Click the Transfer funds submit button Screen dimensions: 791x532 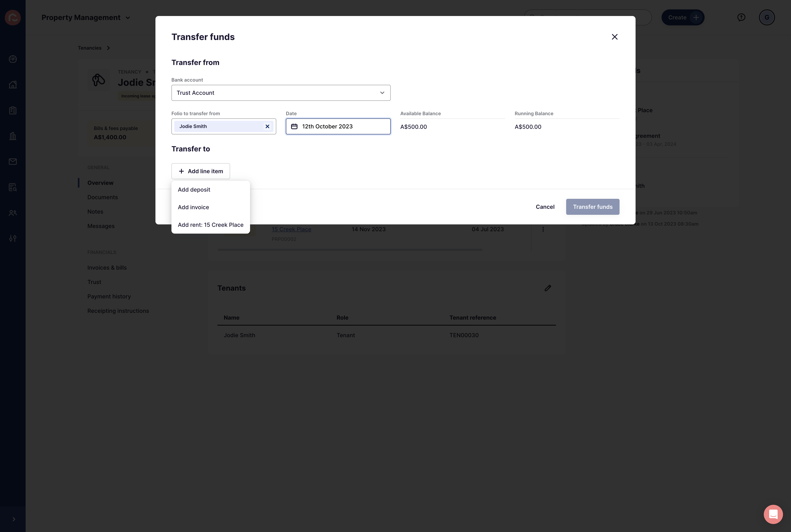pos(593,207)
